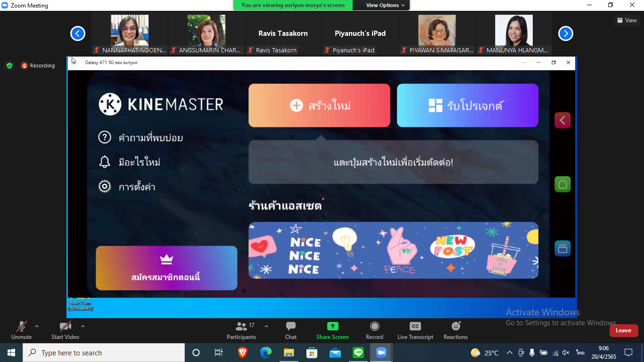Image resolution: width=644 pixels, height=362 pixels.
Task: Open the LINE app taskbar icon
Action: [x=358, y=353]
